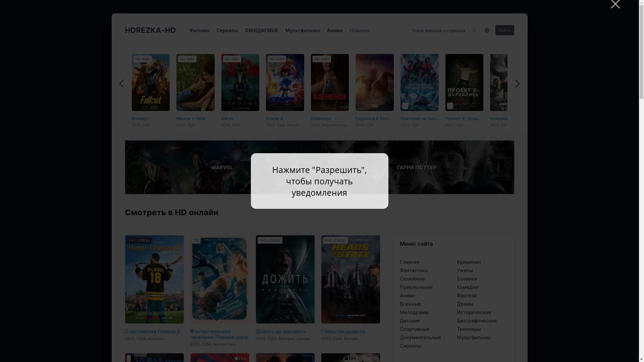The image size is (644, 362).
Task: Click the Фантастическая четвёрка: Первые шаги title
Action: (219, 334)
